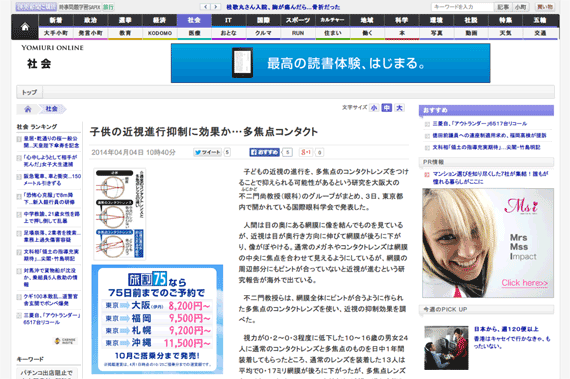570x379 pixels.
Task: Open the 科学 tab
Action: click(401, 20)
